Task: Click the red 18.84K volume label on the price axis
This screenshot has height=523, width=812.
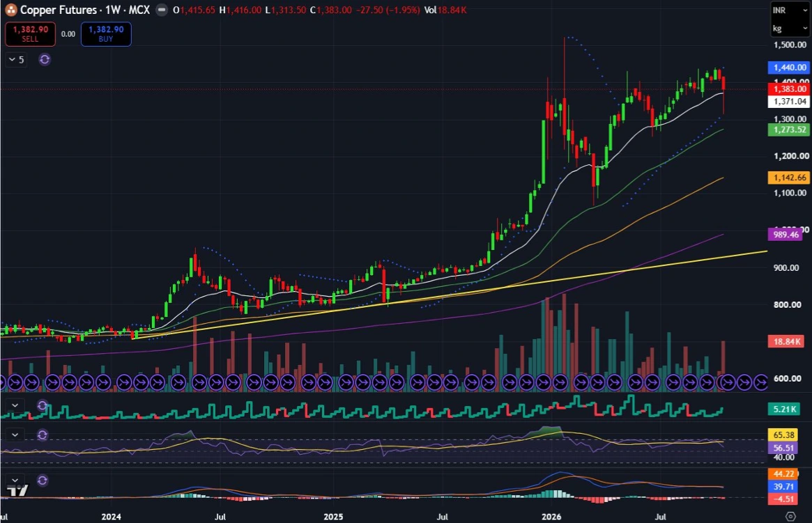Action: point(786,341)
